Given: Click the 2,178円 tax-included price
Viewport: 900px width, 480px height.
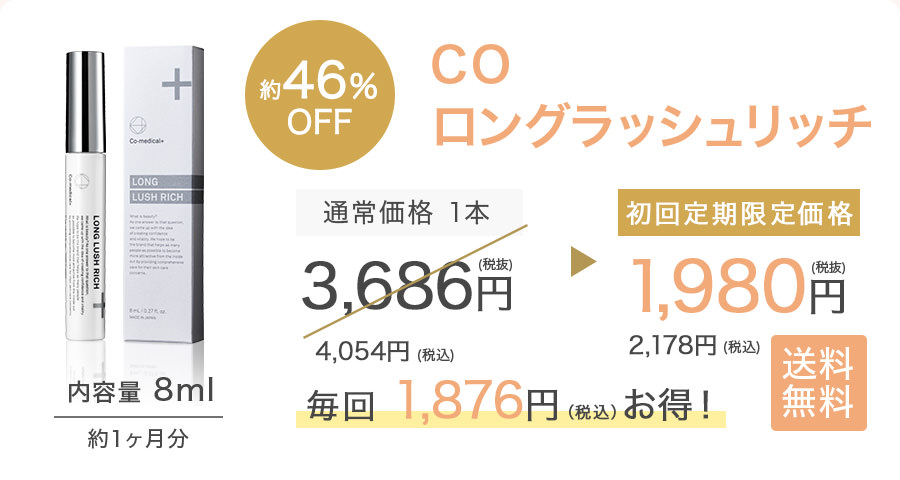Looking at the screenshot, I should coord(695,346).
